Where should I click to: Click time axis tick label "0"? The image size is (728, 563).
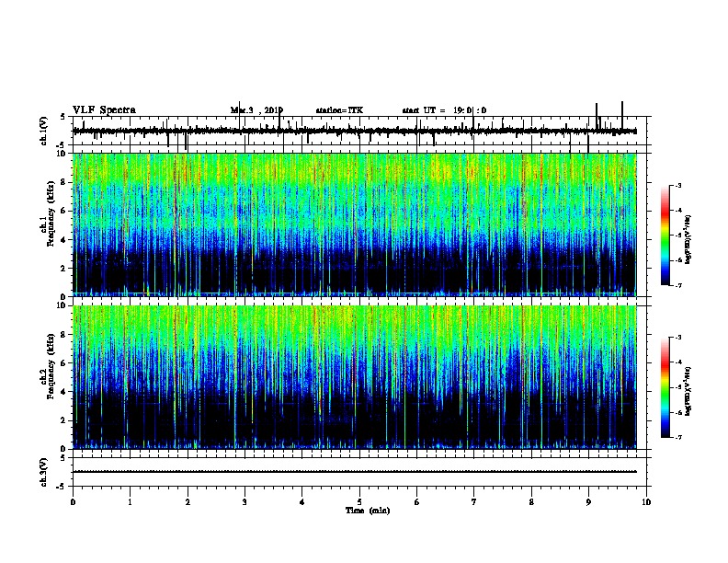(x=73, y=502)
